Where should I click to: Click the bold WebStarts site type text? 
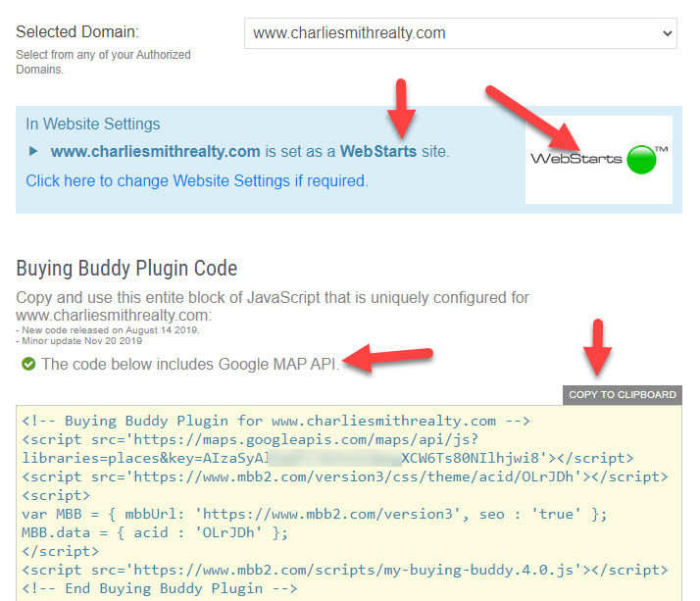378,151
